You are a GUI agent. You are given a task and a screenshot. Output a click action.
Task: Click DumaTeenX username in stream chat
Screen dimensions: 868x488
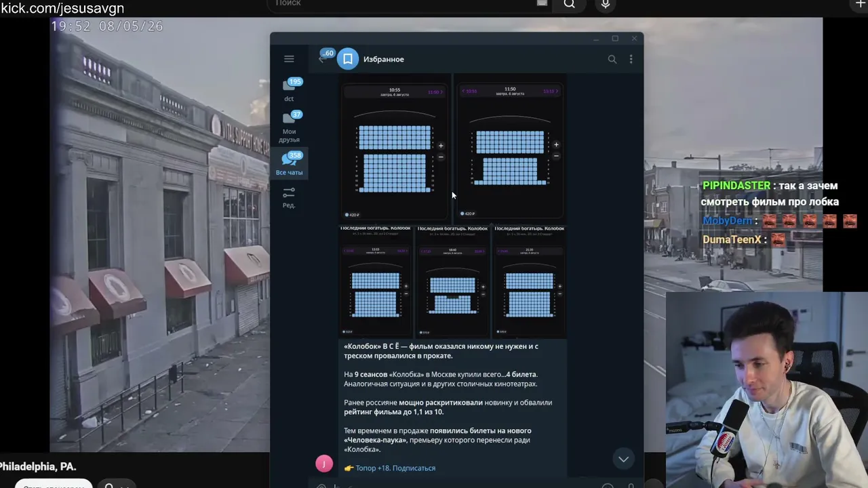point(732,239)
